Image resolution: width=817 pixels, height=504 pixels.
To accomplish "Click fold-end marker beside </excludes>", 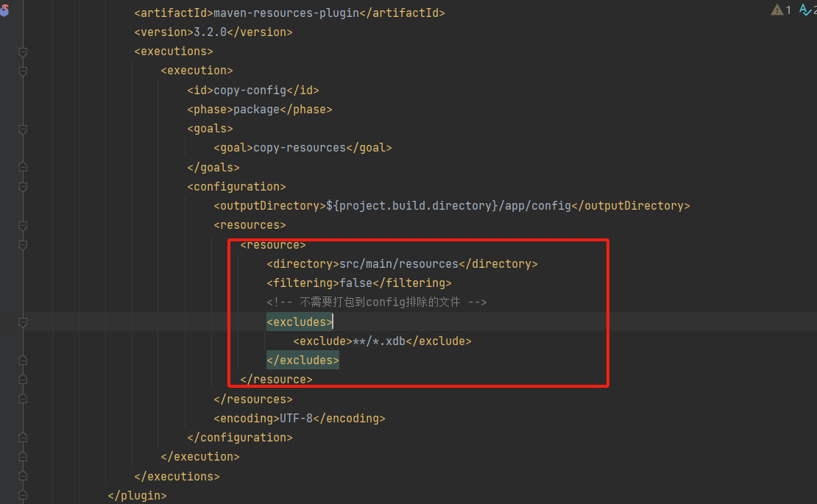I will point(23,361).
